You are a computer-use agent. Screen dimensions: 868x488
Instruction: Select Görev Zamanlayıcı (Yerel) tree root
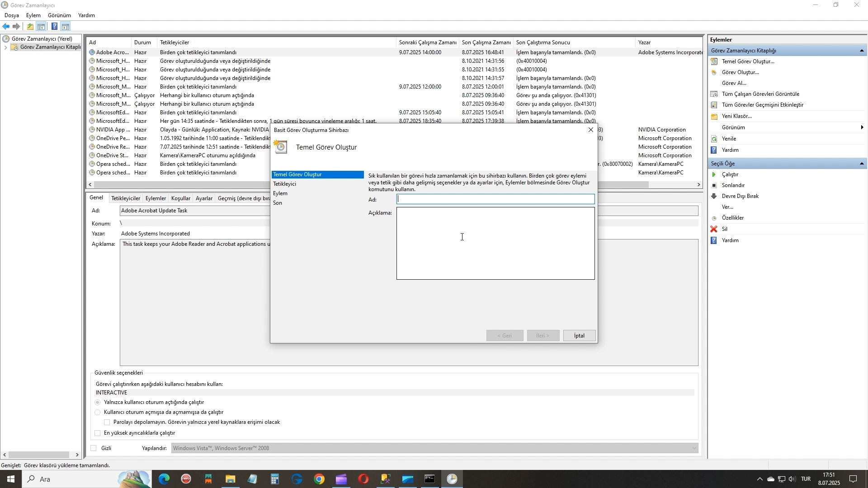click(42, 39)
